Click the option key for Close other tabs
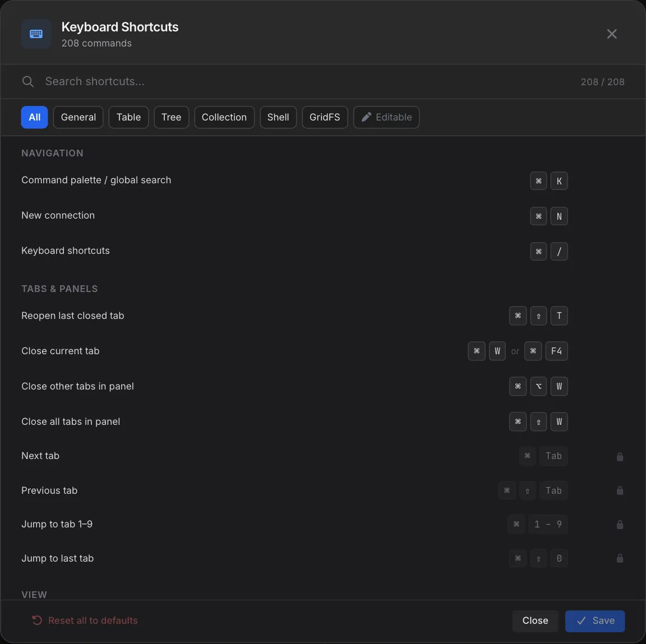646x644 pixels. coord(538,386)
